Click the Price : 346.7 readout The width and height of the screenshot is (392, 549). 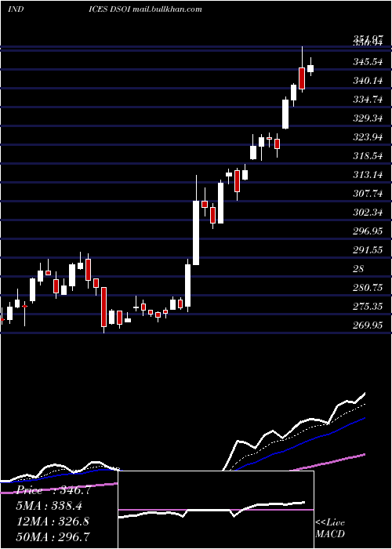click(54, 490)
